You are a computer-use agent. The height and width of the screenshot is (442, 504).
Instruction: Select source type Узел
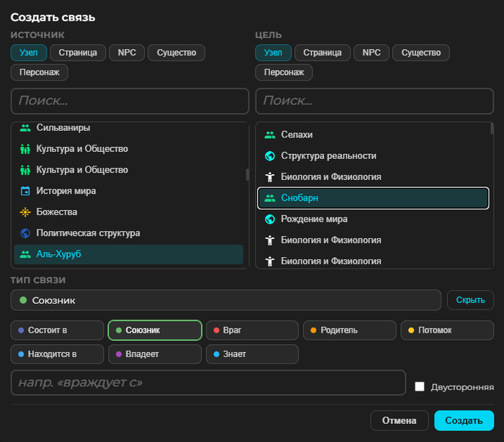(29, 53)
